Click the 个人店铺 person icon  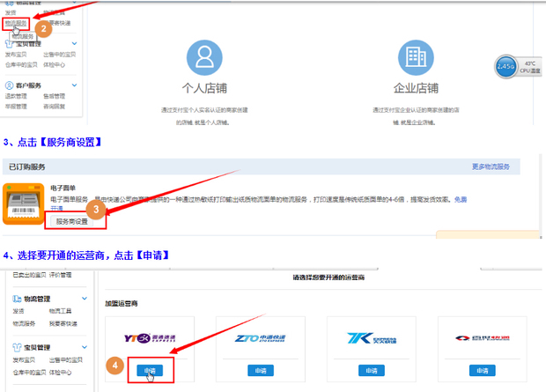click(x=204, y=58)
